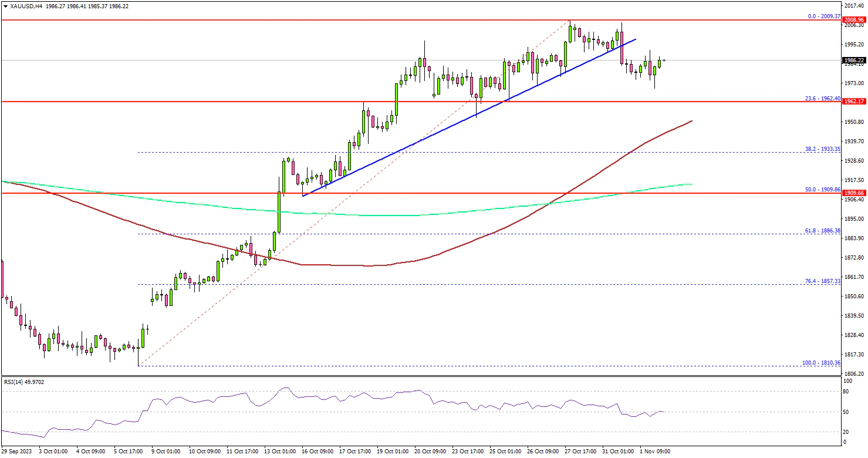Click the 2017.40 price scale value
Screen dimensions: 868x458
click(855, 6)
